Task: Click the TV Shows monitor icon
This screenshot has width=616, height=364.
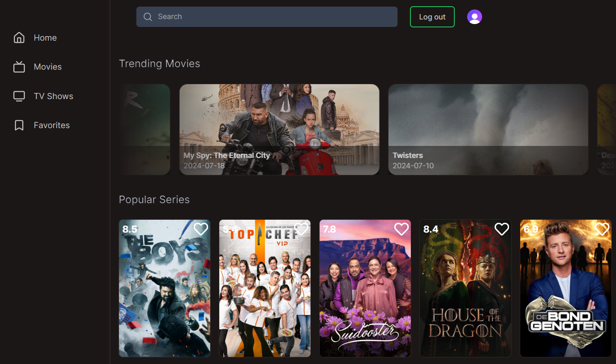Action: (19, 96)
